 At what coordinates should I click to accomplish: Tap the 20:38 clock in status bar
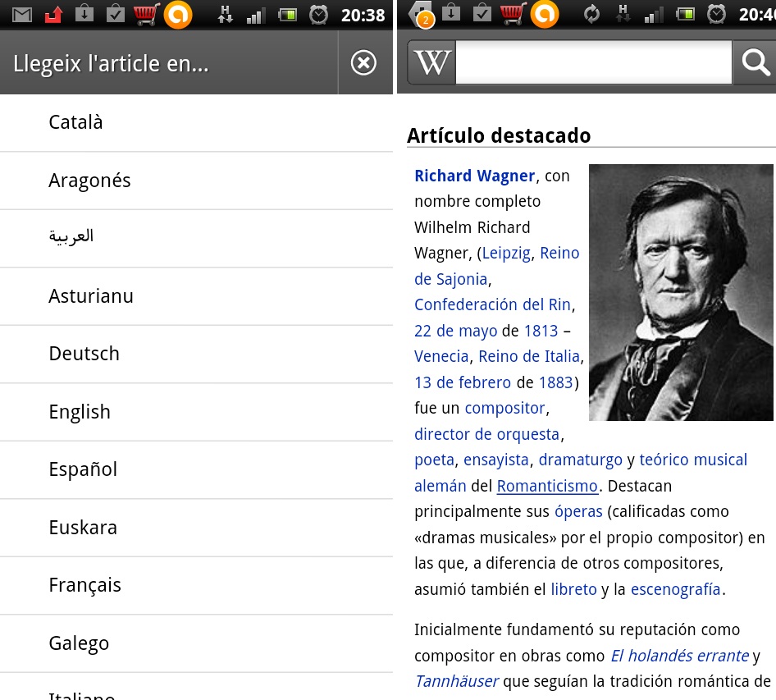(363, 16)
